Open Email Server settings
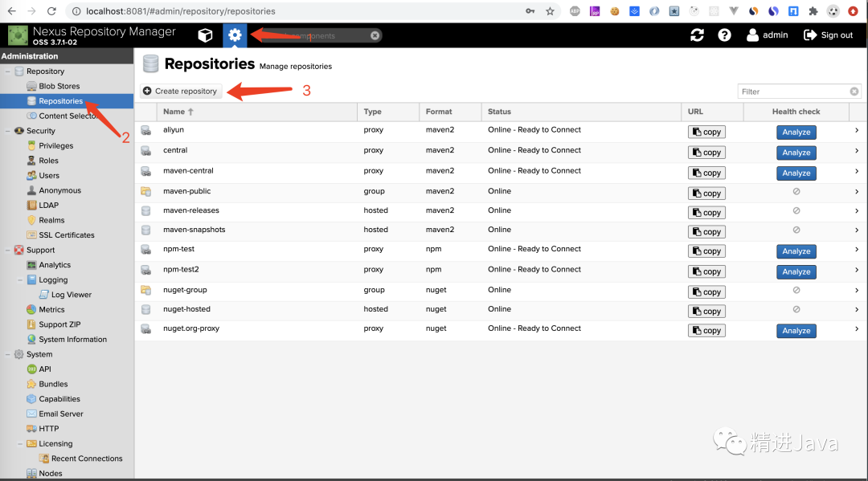The width and height of the screenshot is (868, 481). point(60,414)
